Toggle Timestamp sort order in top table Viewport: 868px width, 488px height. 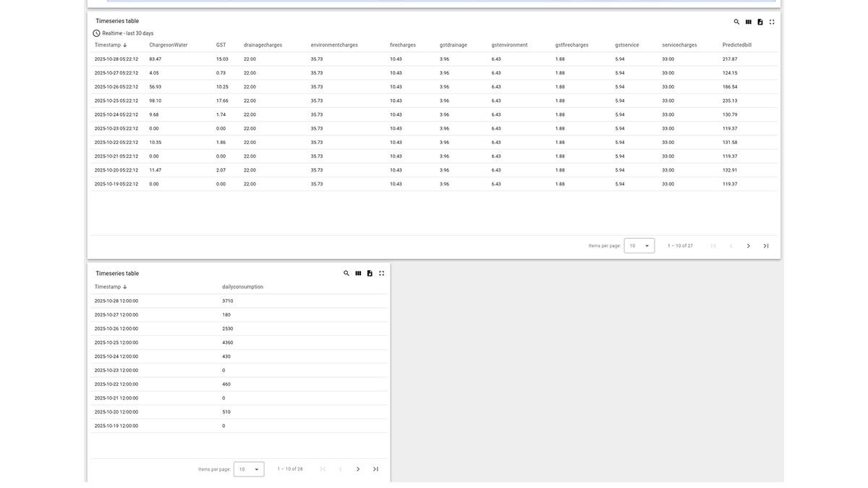pyautogui.click(x=109, y=43)
